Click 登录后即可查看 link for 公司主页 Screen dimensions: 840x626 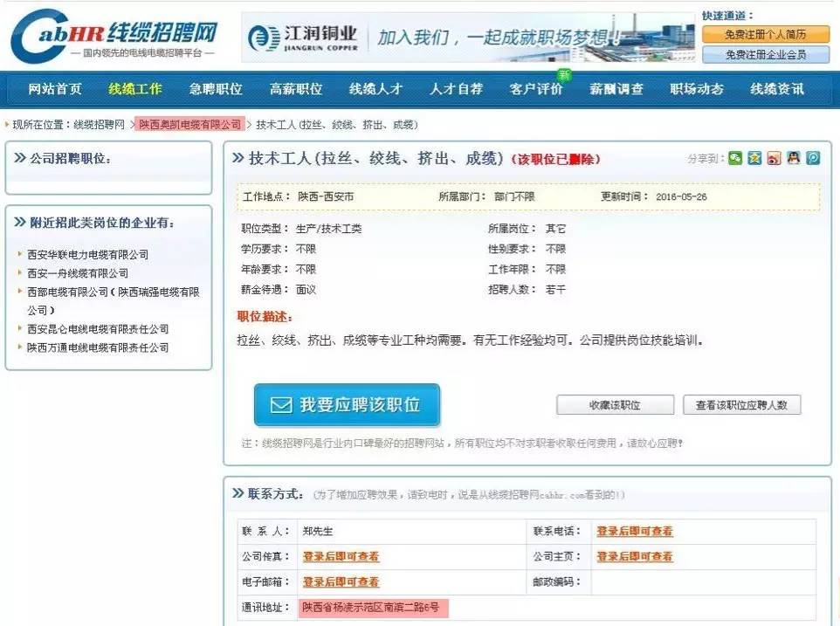[x=635, y=556]
